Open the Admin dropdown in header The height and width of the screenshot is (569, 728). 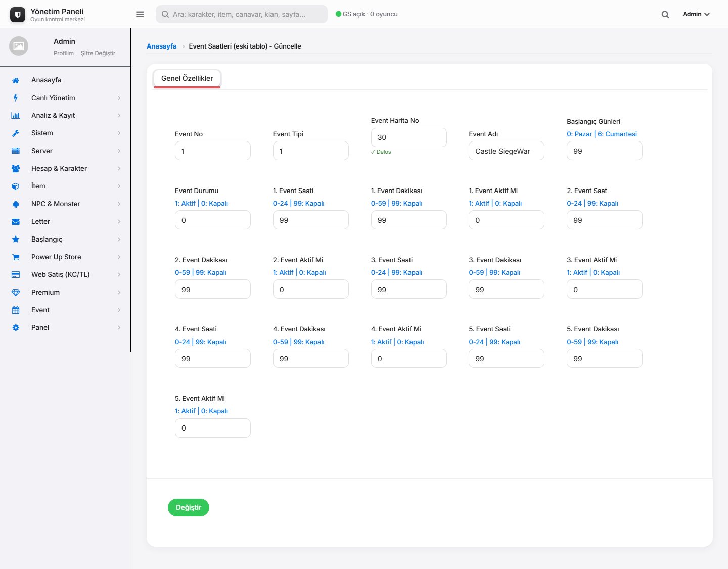tap(696, 14)
